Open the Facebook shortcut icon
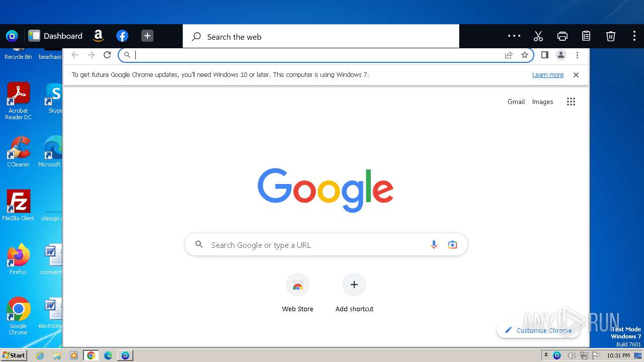This screenshot has width=644, height=362. click(122, 36)
